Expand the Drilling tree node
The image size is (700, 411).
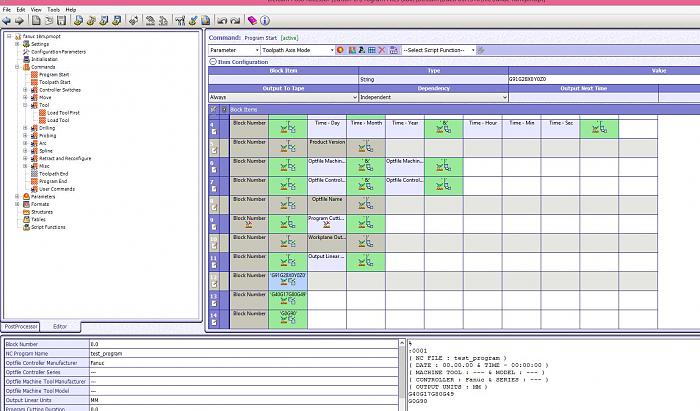(x=26, y=128)
